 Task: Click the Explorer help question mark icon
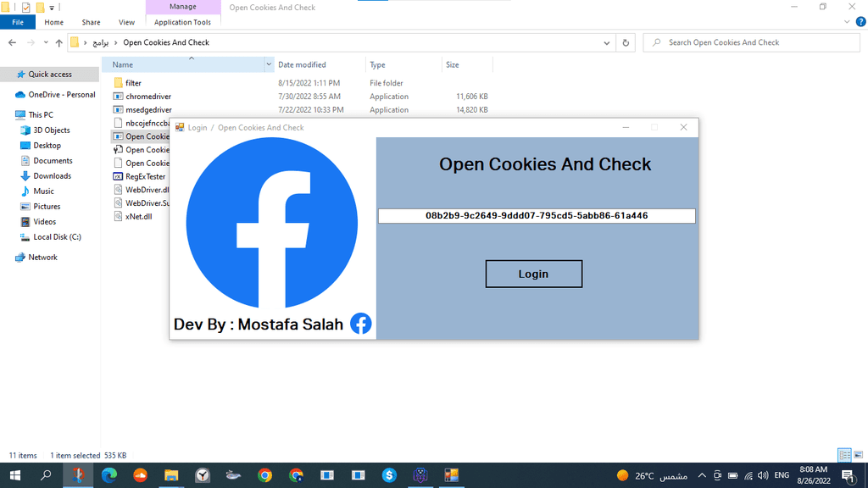point(861,22)
